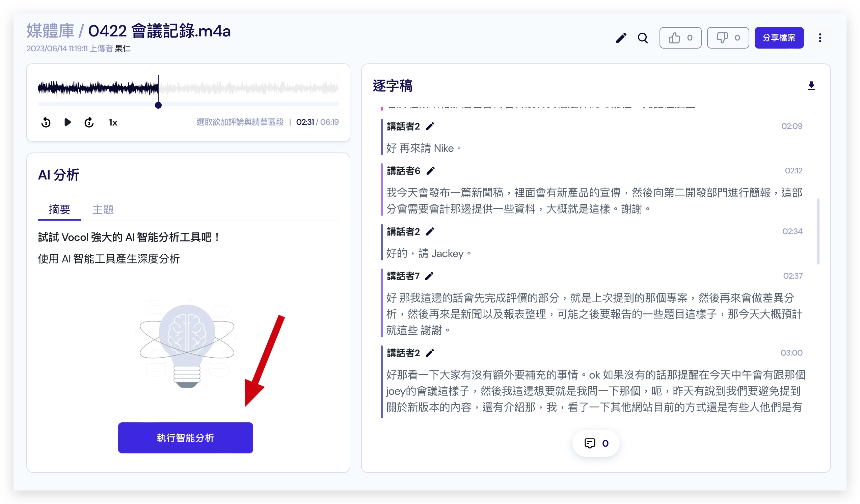Viewport: 860px width, 504px height.
Task: Open the comments bubble showing 0
Action: (x=596, y=443)
